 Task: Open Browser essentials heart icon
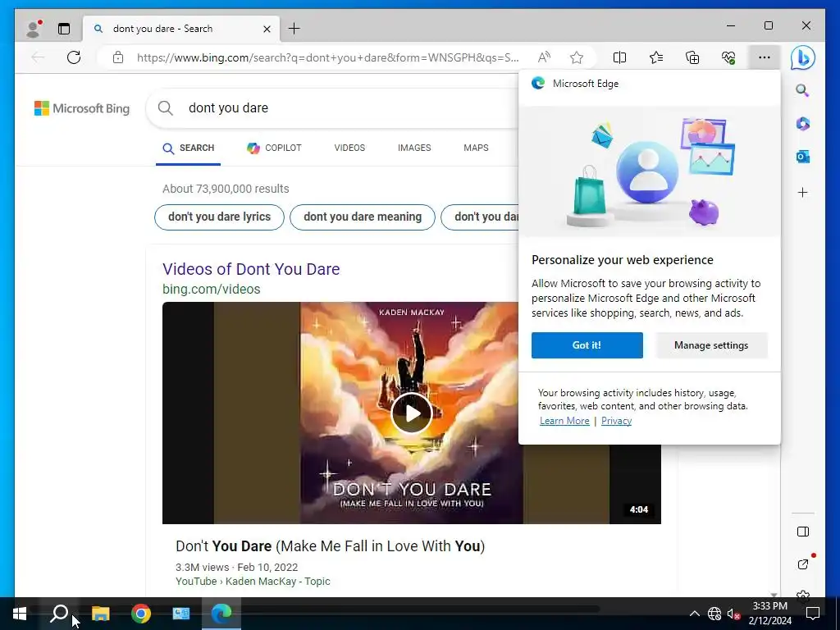(x=728, y=57)
